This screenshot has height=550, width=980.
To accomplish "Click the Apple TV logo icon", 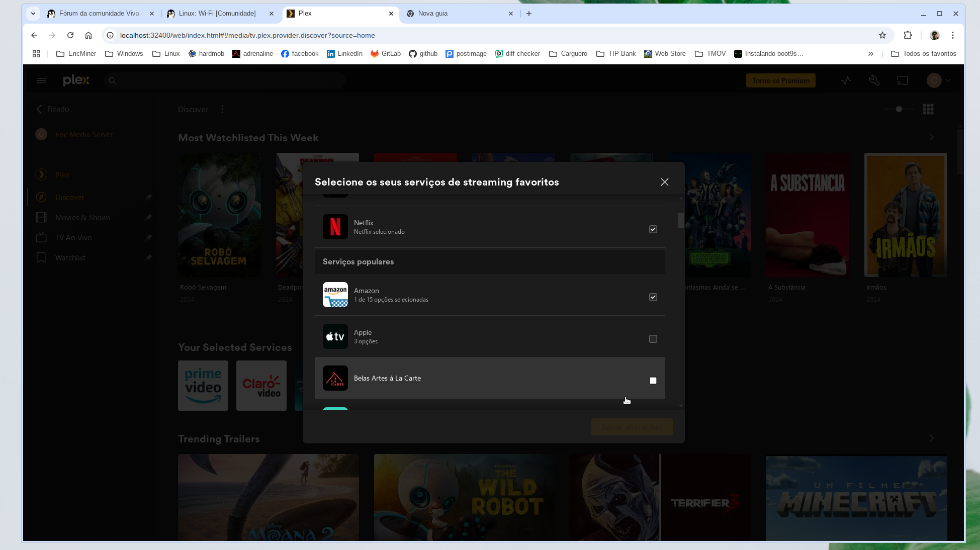I will click(335, 336).
